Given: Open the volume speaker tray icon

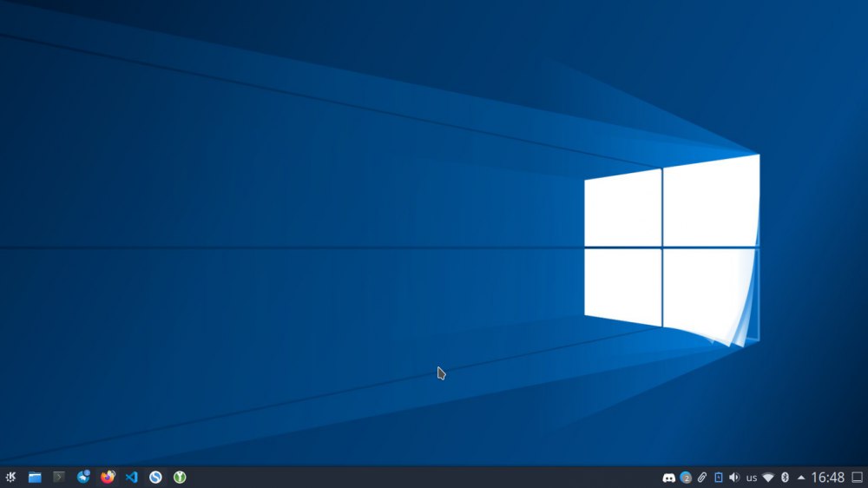Looking at the screenshot, I should coord(734,478).
